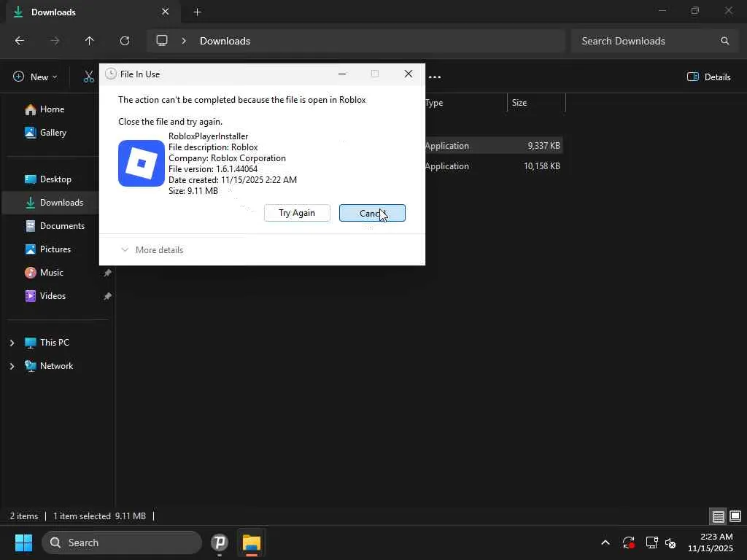
Task: Go back with the back arrow
Action: coord(20,41)
